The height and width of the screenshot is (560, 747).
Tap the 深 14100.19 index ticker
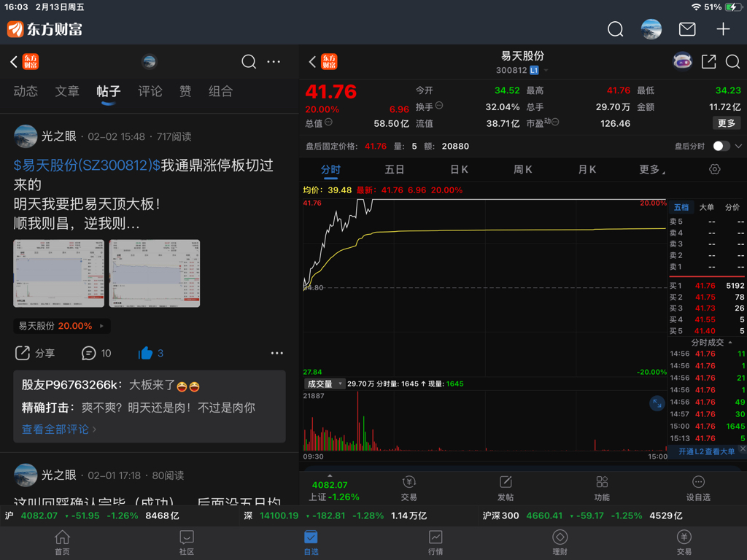[335, 516]
